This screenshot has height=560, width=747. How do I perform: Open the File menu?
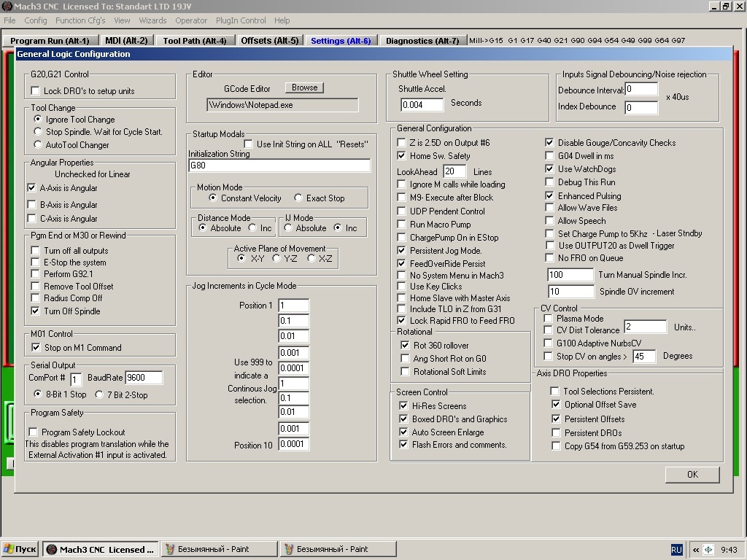(9, 20)
